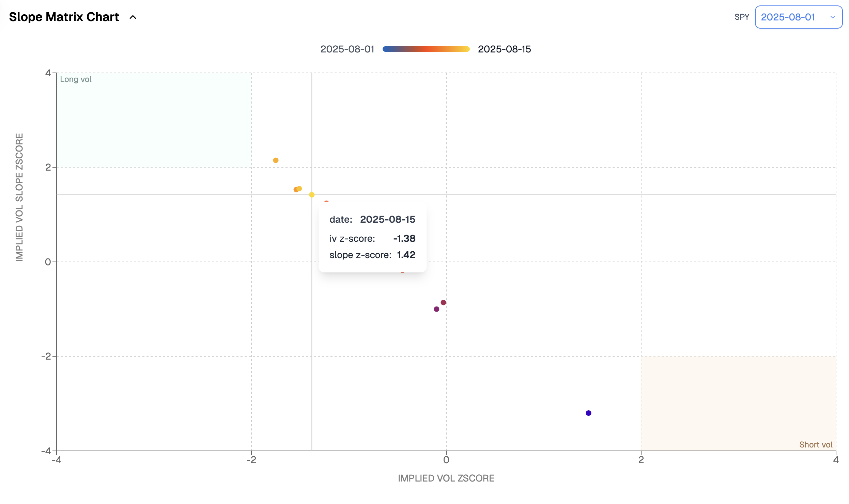849x504 pixels.
Task: Click the topmost orange data point
Action: point(276,160)
